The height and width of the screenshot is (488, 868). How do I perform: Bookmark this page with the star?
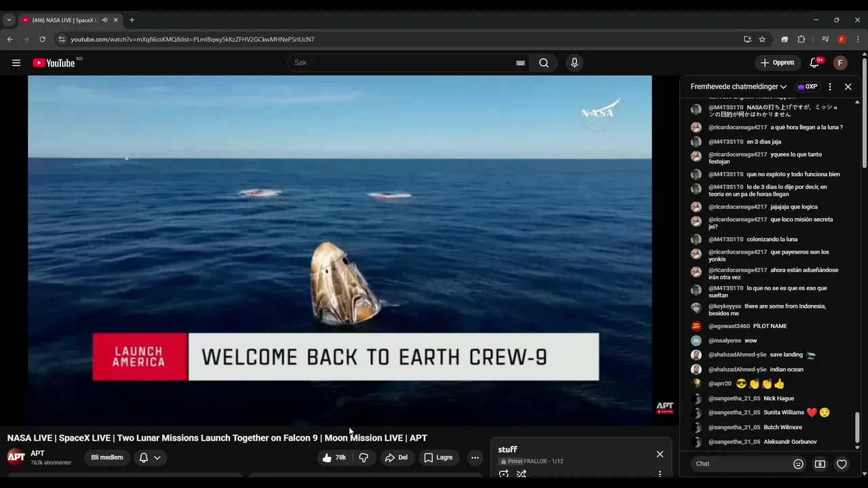coord(762,39)
